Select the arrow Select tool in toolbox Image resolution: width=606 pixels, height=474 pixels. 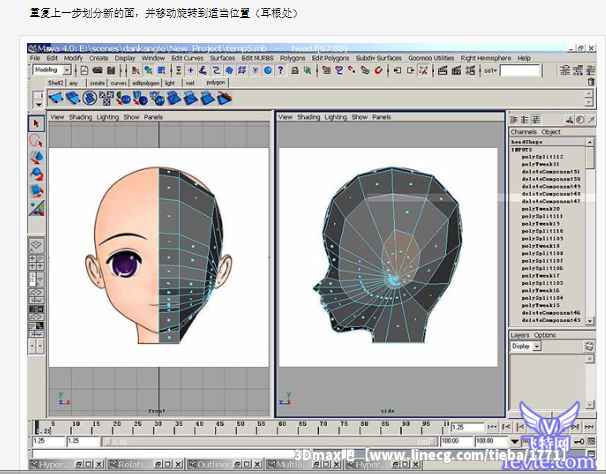click(36, 123)
